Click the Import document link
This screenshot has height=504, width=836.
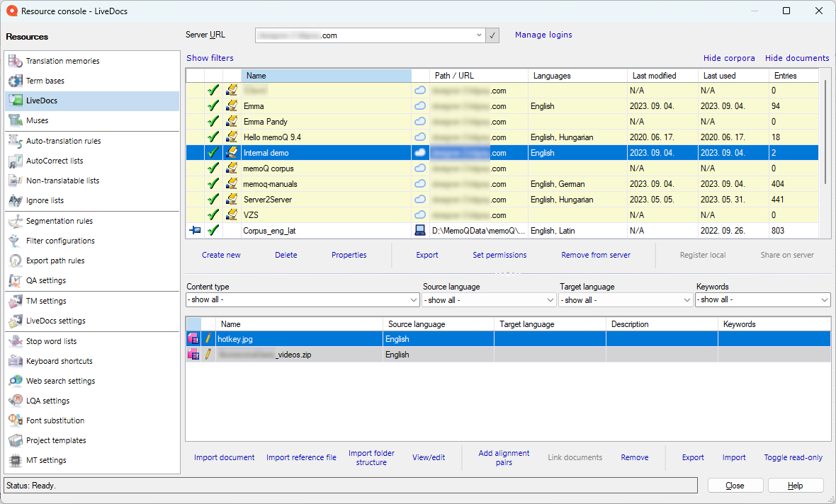click(x=224, y=458)
